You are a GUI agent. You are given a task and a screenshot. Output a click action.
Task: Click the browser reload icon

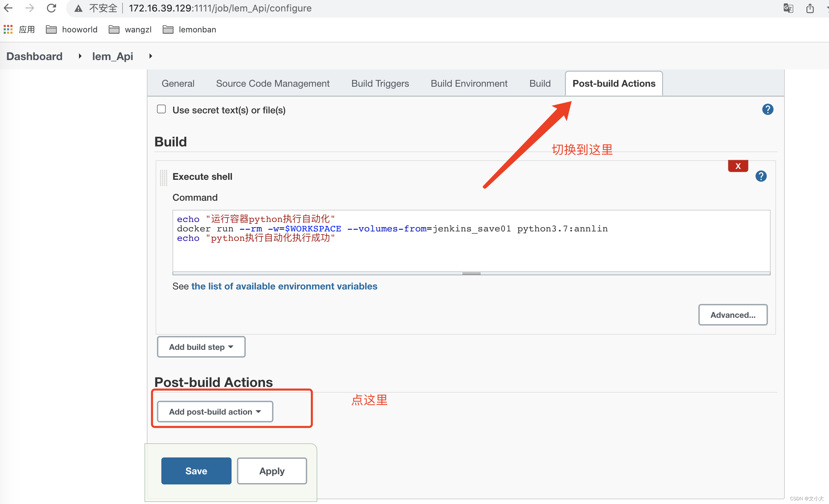(51, 8)
